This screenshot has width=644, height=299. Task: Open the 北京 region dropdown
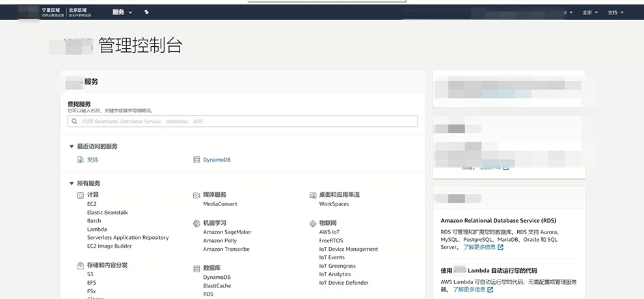[589, 12]
